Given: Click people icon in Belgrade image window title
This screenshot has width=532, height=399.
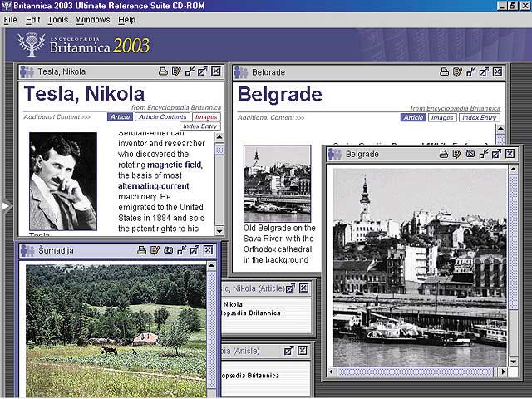Looking at the screenshot, I should (334, 155).
